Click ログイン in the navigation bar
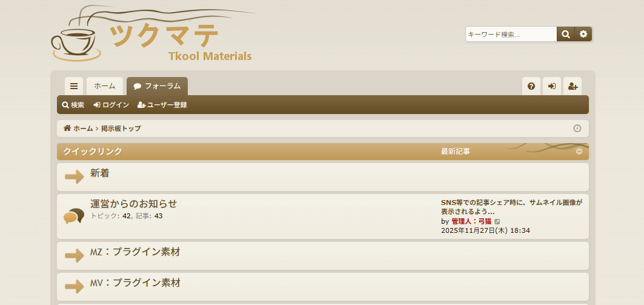This screenshot has height=305, width=644. 111,105
